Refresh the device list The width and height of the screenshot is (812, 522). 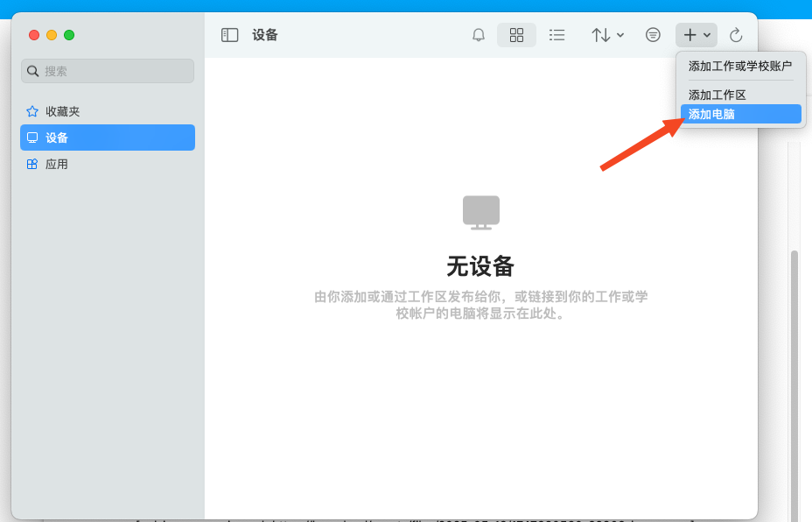click(x=736, y=35)
